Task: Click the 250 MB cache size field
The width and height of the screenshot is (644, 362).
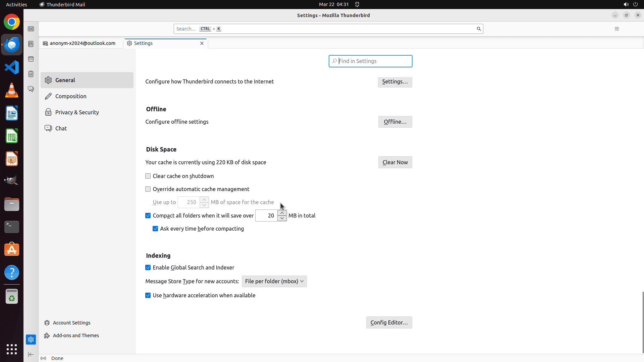Action: (189, 202)
